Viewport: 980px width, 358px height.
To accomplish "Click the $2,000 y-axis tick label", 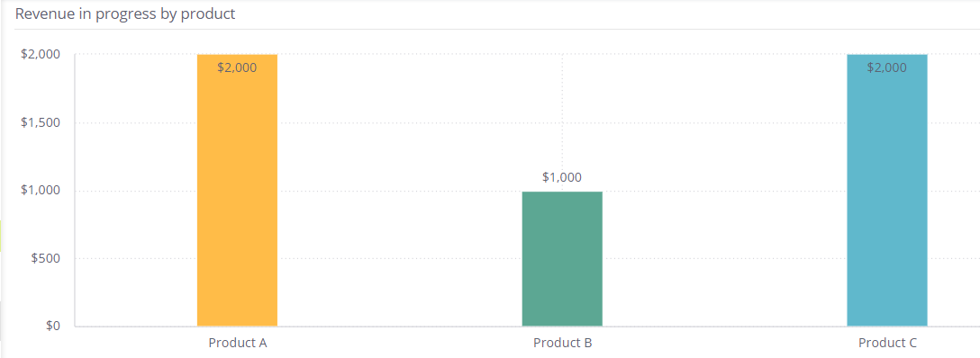I will [41, 54].
